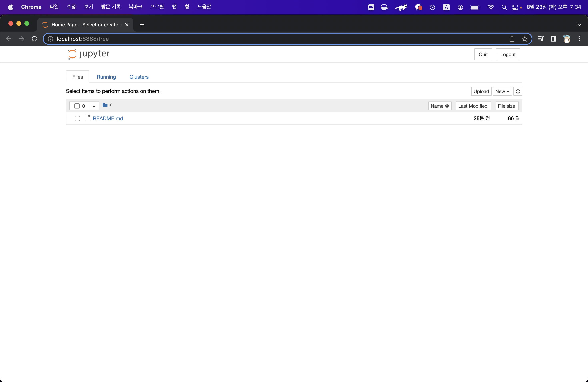Click the root folder icon in breadcrumb
Image resolution: width=588 pixels, height=382 pixels.
click(x=105, y=105)
